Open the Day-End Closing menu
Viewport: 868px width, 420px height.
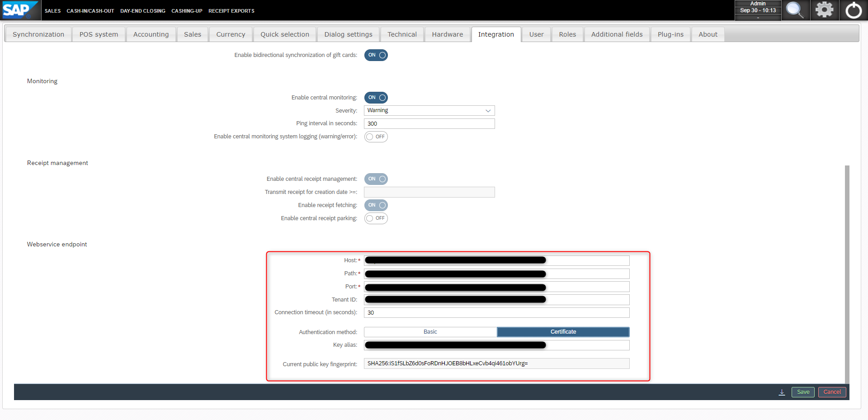[x=142, y=11]
